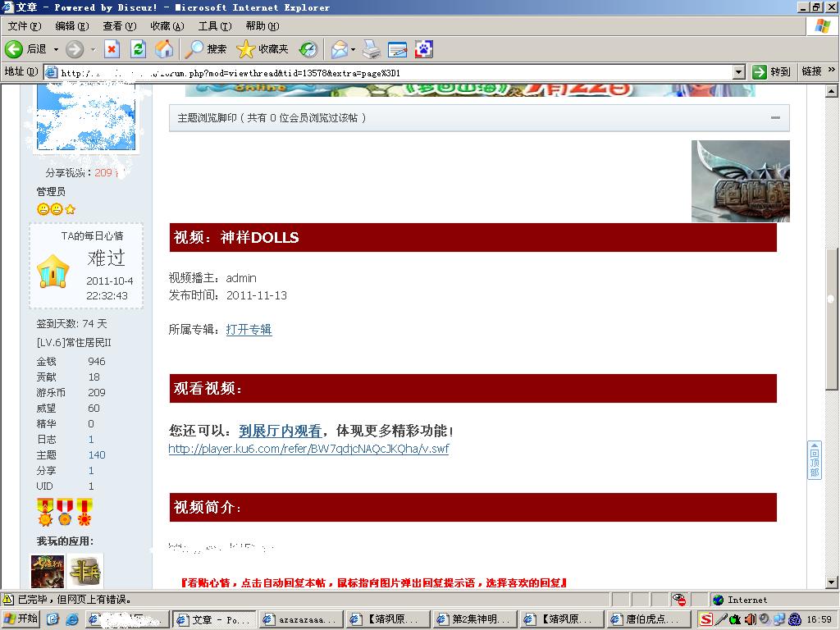840x630 pixels.
Task: Click the address bar URL field
Action: (x=388, y=72)
